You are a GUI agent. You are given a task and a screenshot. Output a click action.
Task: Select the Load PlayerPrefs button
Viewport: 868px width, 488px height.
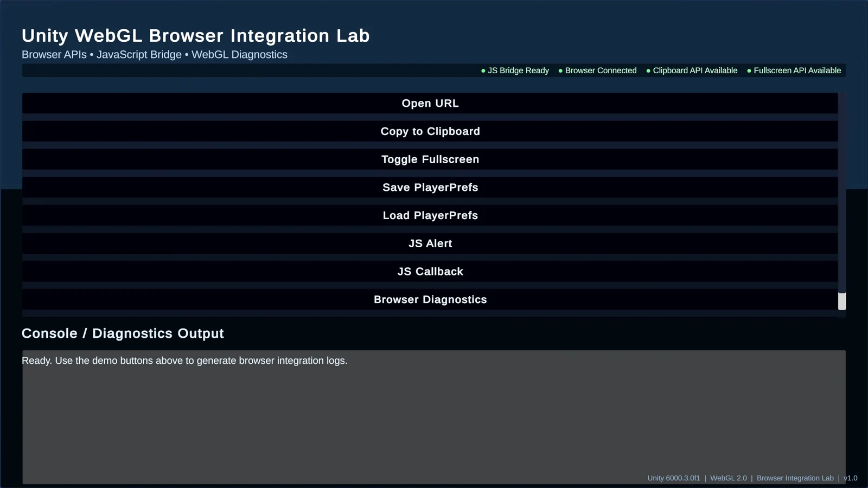(430, 215)
